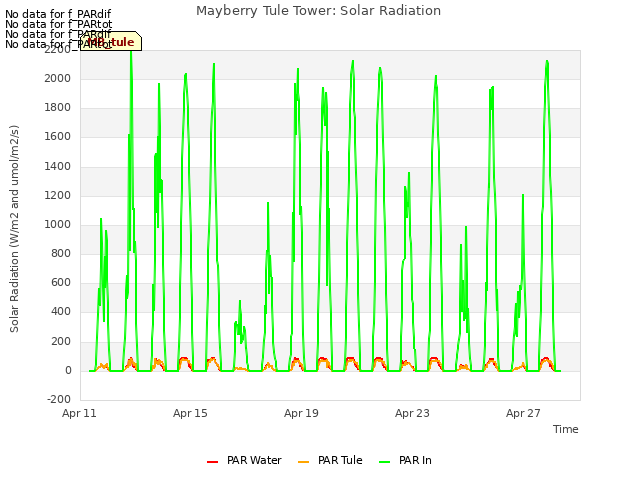Screen dimensions: 640x480
Task: Click the PAR Water legend entry
Action: point(244,460)
